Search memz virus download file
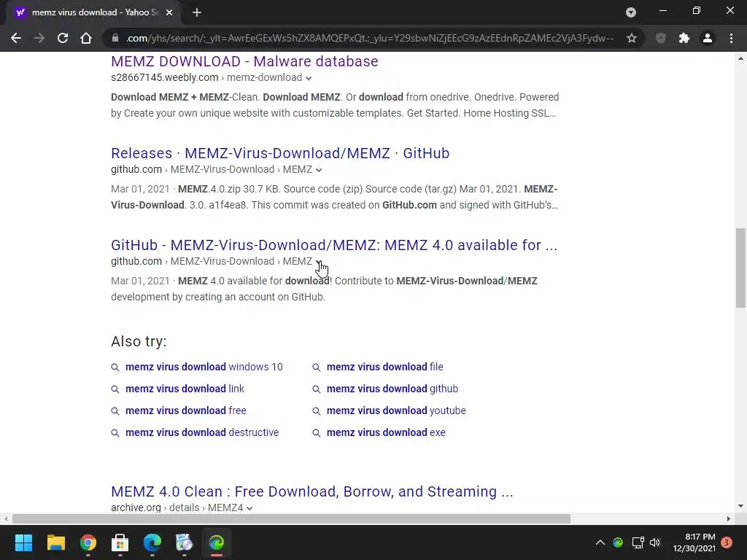Viewport: 747px width, 560px height. tap(385, 367)
